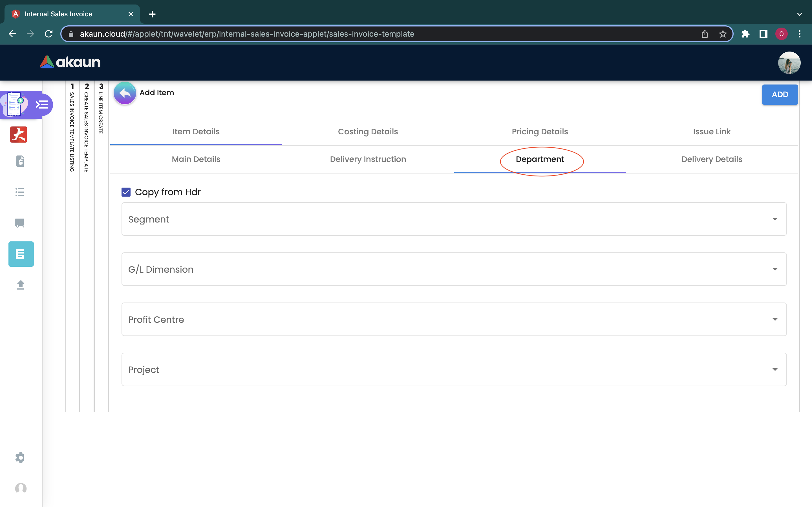The image size is (812, 507).
Task: Select the Delivery Instruction sub-tab
Action: coord(368,159)
